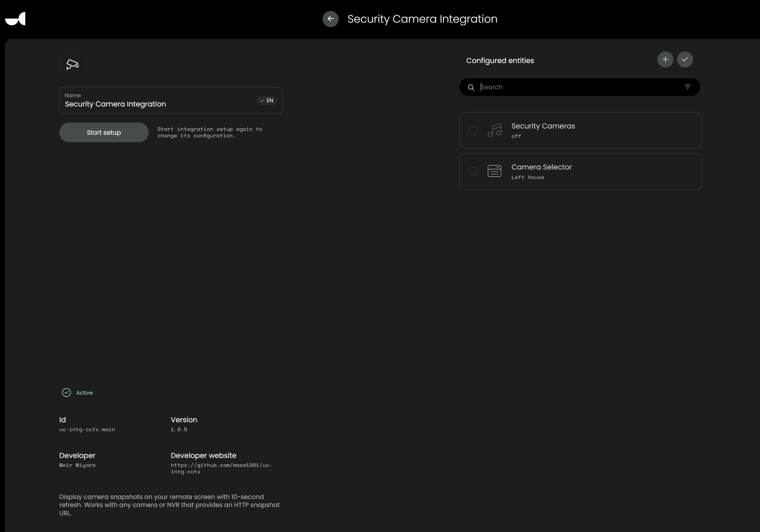Click the plus add entities button
Image resolution: width=760 pixels, height=532 pixels.
pyautogui.click(x=665, y=59)
